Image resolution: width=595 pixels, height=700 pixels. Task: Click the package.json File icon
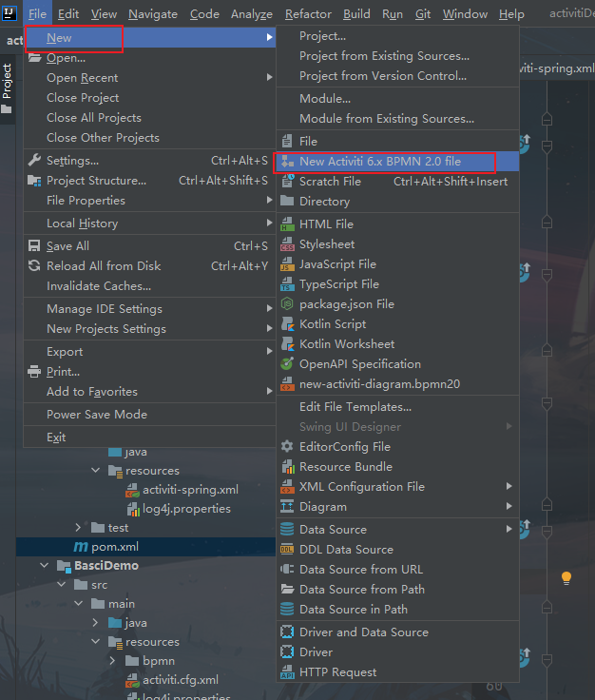(287, 304)
